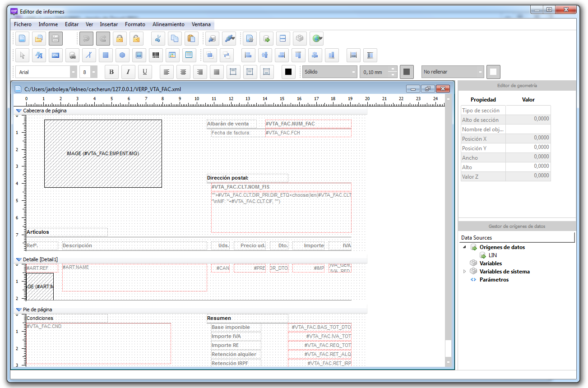Select Parámetros in the data sources tree

[x=494, y=280]
